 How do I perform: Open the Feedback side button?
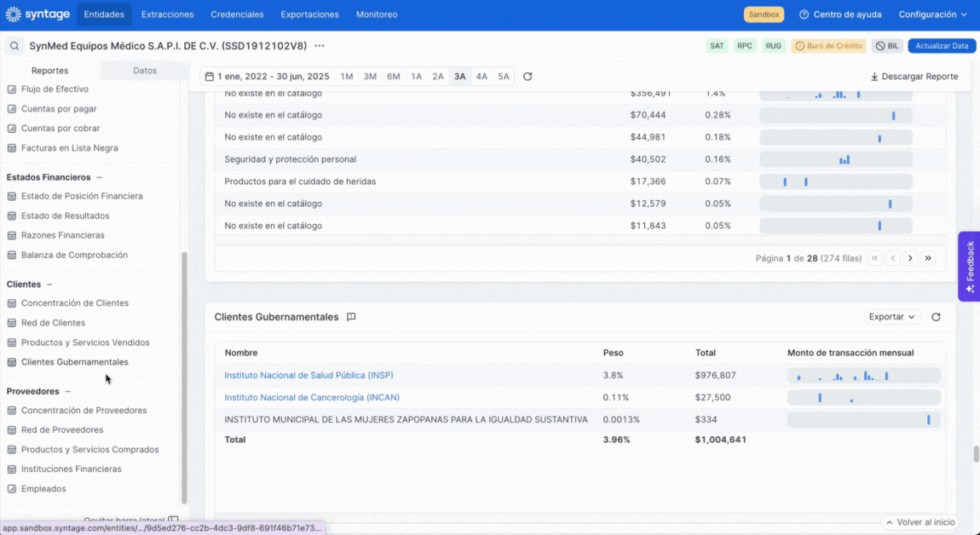(970, 267)
